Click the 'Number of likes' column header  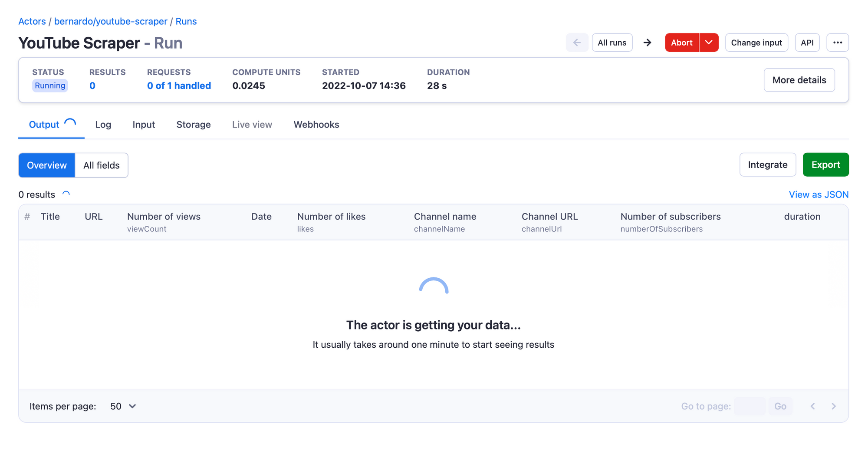[331, 217]
